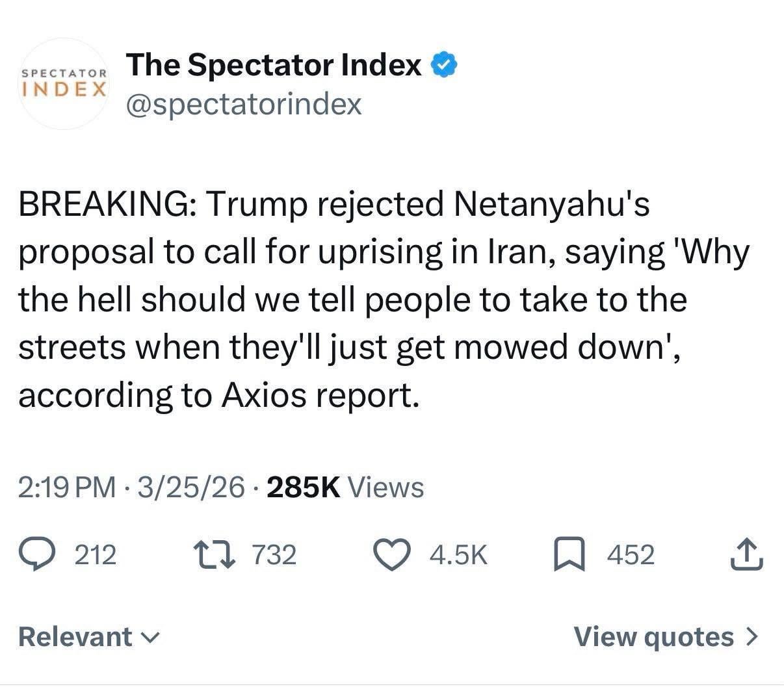This screenshot has width=784, height=689.
Task: Click the BREAKING tweet text body
Action: pyautogui.click(x=384, y=300)
